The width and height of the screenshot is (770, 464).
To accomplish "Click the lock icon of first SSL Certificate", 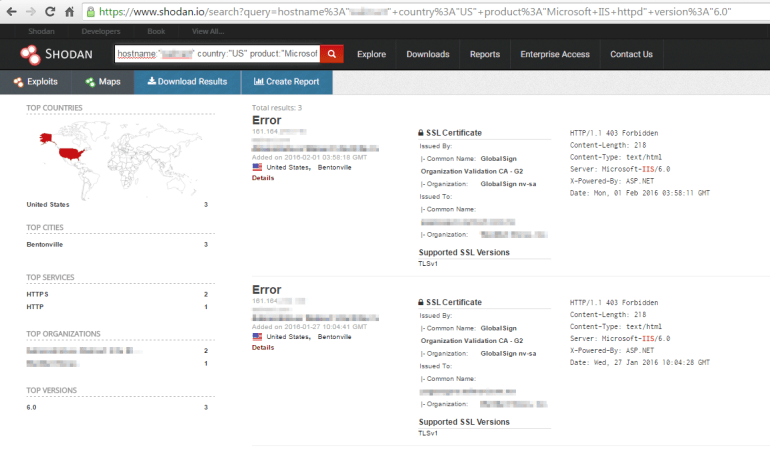I will tap(421, 133).
